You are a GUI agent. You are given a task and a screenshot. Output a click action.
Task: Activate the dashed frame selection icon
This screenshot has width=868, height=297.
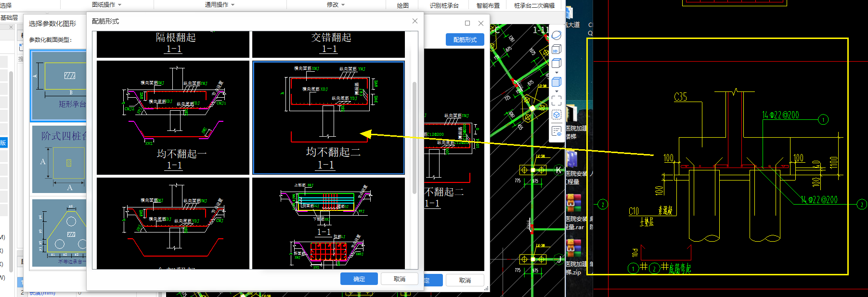click(557, 101)
